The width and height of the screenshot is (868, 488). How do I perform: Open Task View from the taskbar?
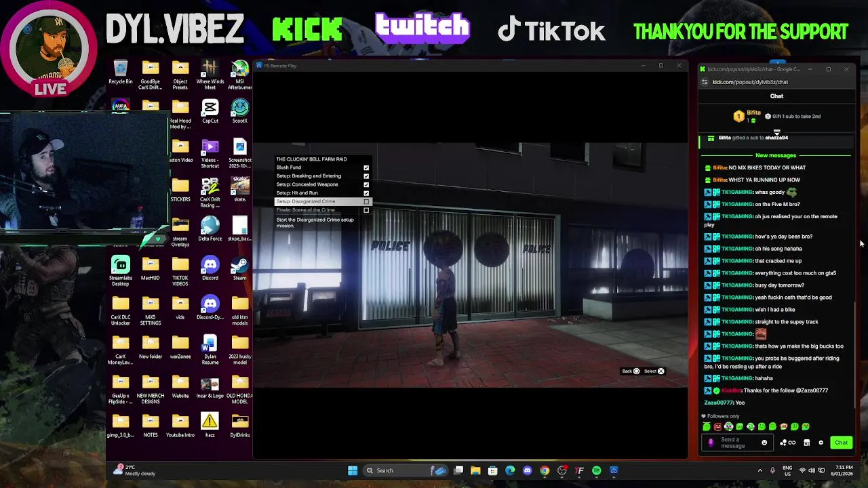click(x=458, y=470)
